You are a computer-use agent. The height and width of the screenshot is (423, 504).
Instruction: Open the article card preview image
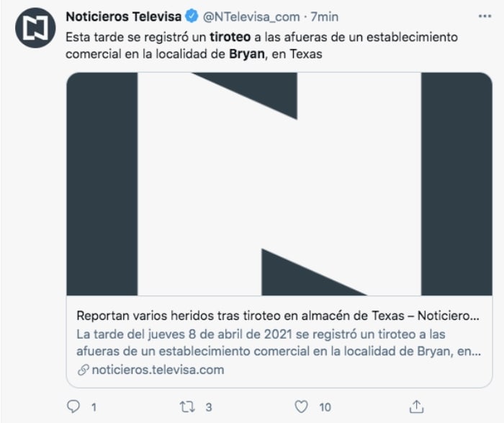click(279, 184)
